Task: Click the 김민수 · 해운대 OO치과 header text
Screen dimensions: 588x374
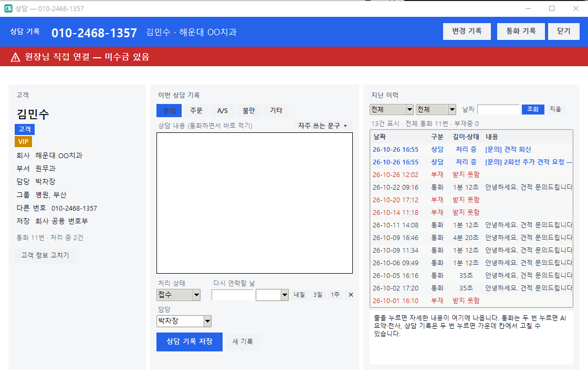Action: [x=192, y=33]
